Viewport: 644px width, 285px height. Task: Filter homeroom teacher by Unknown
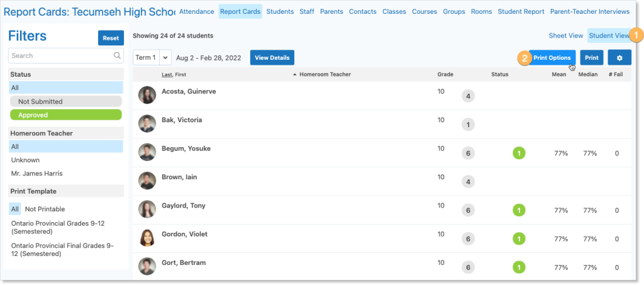tap(25, 160)
